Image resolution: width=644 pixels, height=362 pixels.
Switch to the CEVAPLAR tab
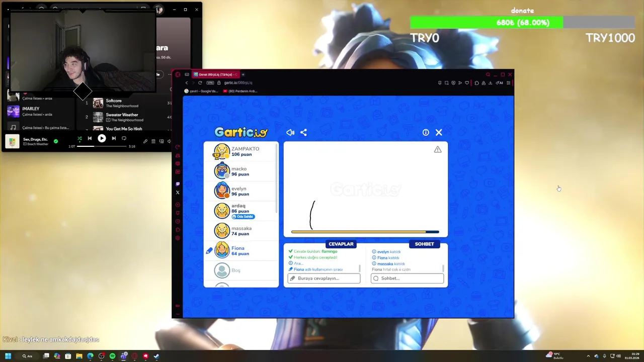(341, 244)
